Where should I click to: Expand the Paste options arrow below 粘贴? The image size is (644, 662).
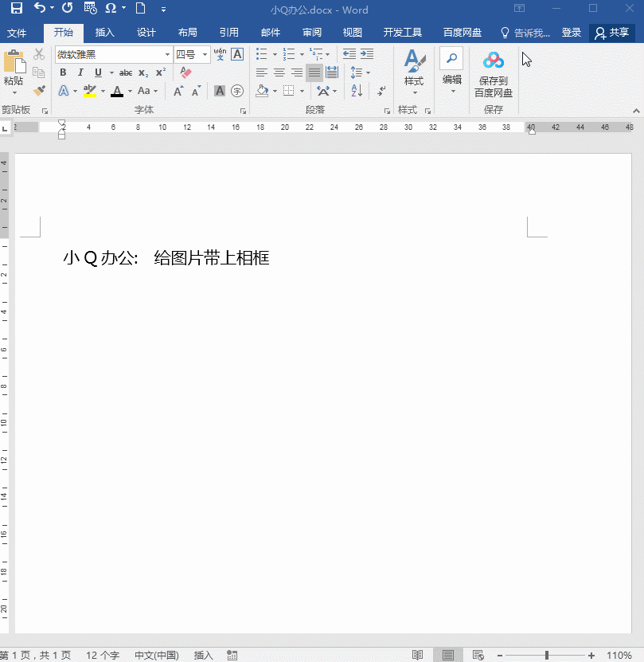click(x=14, y=92)
